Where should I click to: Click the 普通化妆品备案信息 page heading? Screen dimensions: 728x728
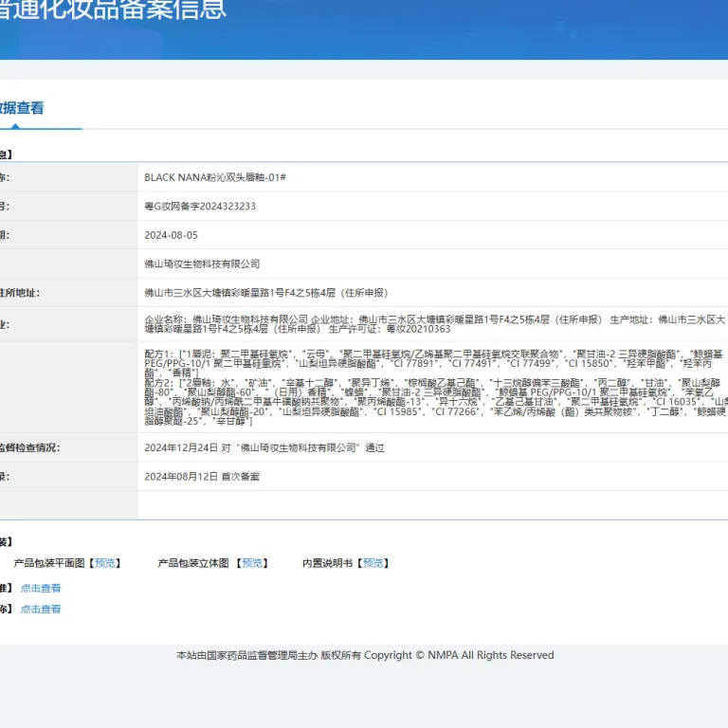[113, 9]
